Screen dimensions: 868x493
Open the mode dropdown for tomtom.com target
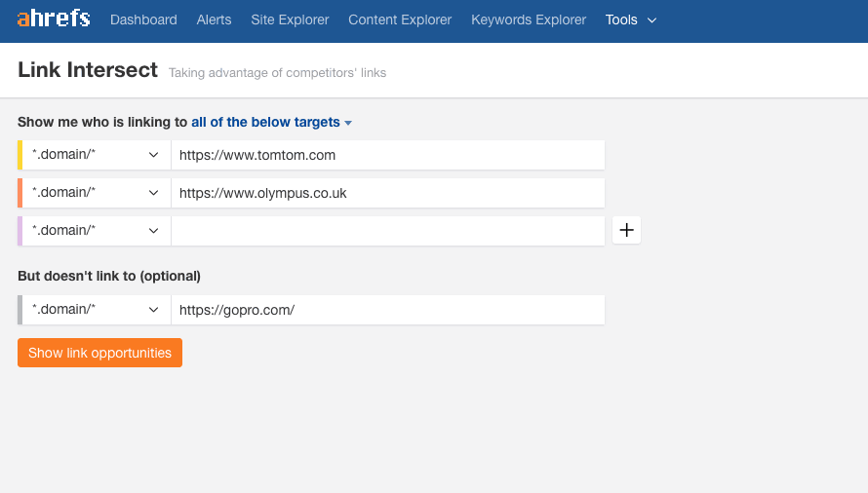tap(97, 155)
